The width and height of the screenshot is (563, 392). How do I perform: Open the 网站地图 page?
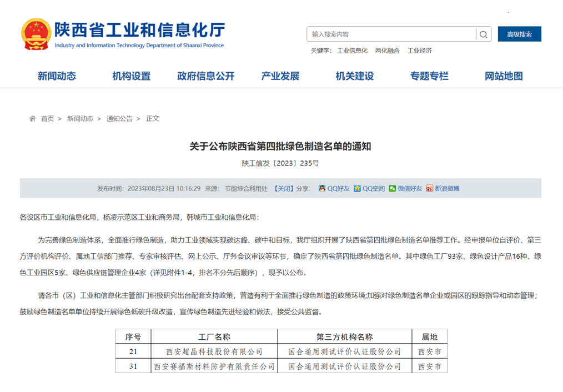(x=504, y=77)
